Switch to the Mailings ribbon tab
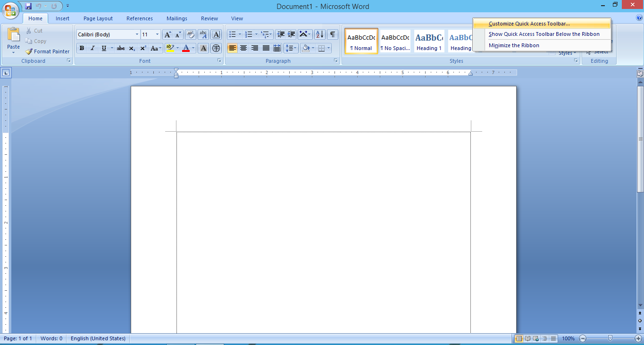This screenshot has width=644, height=345. (176, 18)
